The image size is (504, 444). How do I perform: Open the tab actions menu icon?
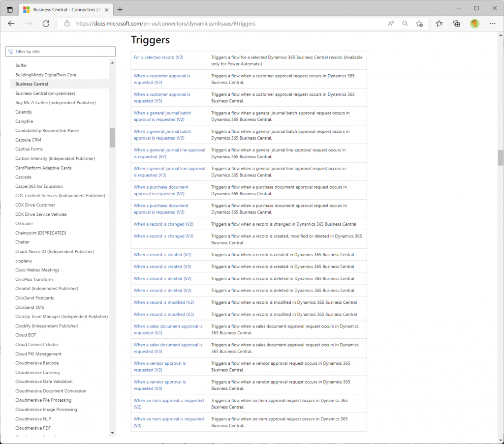(10, 10)
